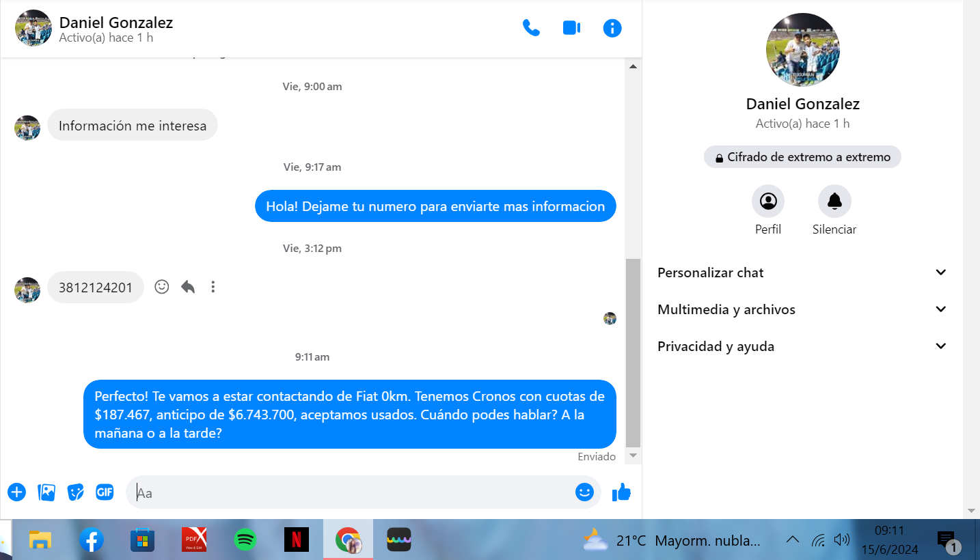
Task: Show hidden system tray icons
Action: pos(793,540)
